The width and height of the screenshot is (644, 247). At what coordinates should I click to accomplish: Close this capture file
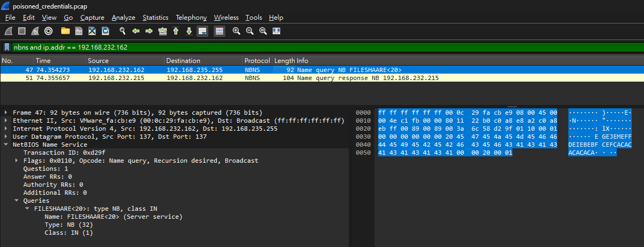click(x=92, y=31)
